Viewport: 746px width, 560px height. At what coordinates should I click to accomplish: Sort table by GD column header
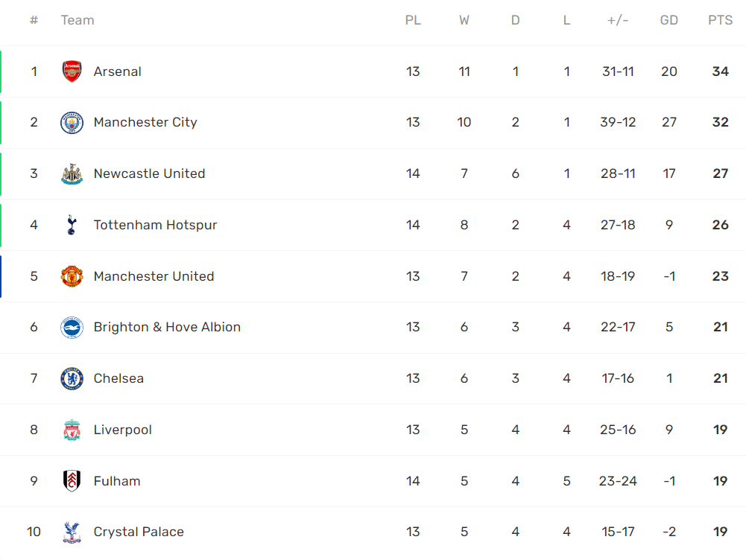pos(669,20)
